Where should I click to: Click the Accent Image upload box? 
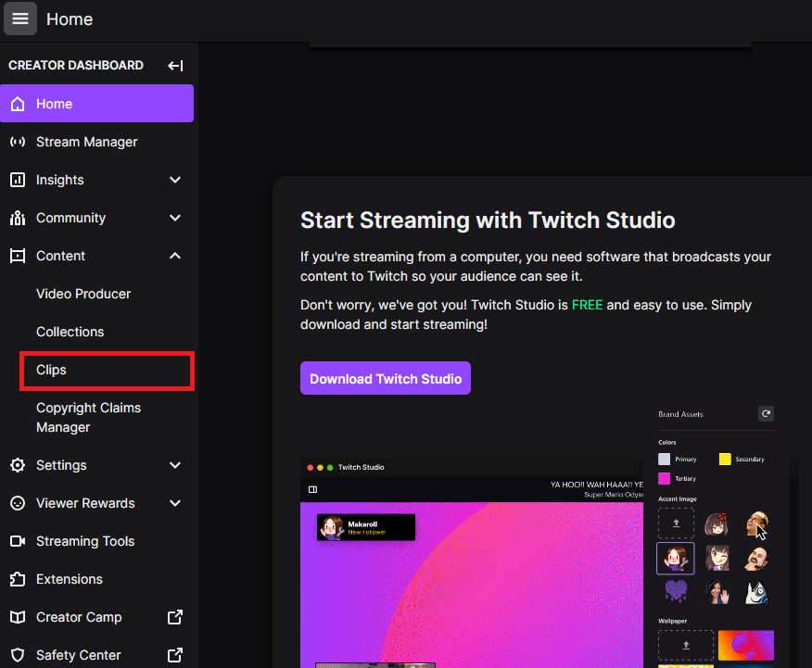[x=676, y=523]
